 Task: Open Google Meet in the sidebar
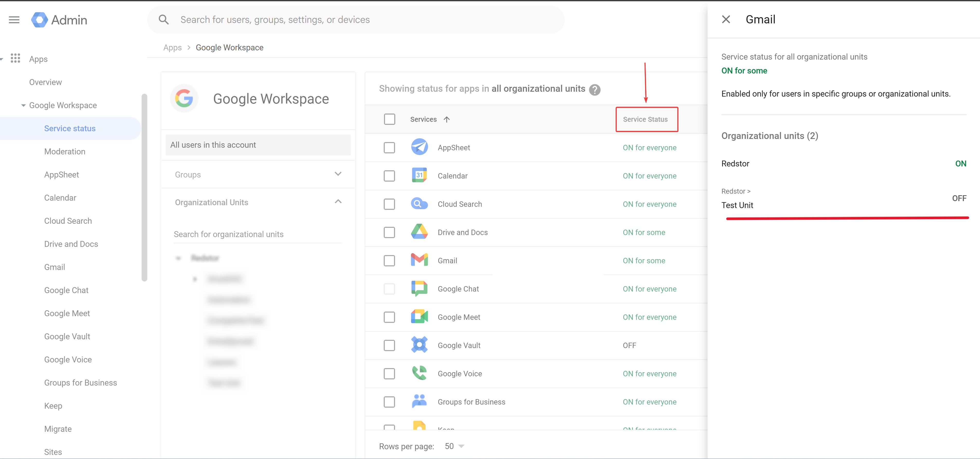pyautogui.click(x=67, y=313)
